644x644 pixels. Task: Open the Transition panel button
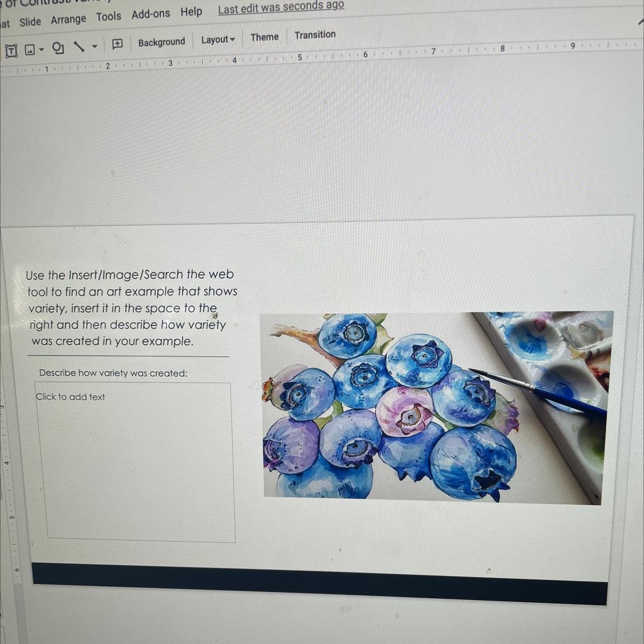[315, 34]
